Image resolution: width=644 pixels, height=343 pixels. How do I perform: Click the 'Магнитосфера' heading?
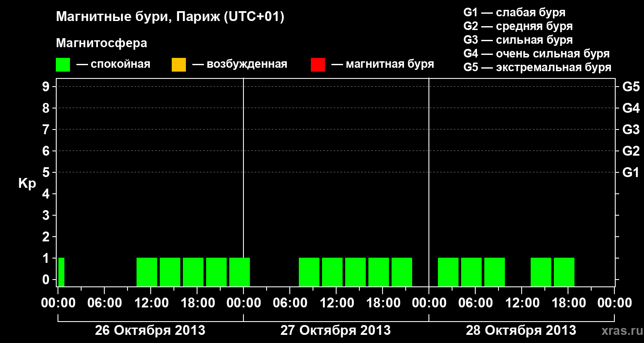click(x=101, y=43)
